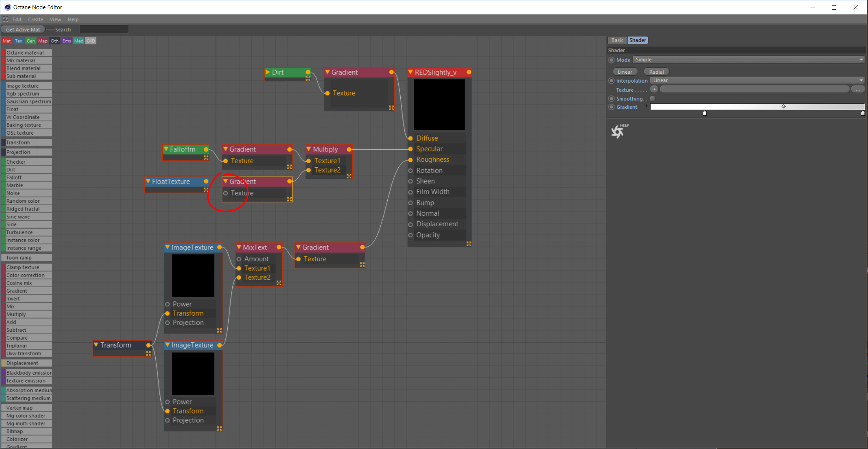This screenshot has width=868, height=449.
Task: Click the gradient bar midpoint diamond knot
Action: (x=784, y=106)
